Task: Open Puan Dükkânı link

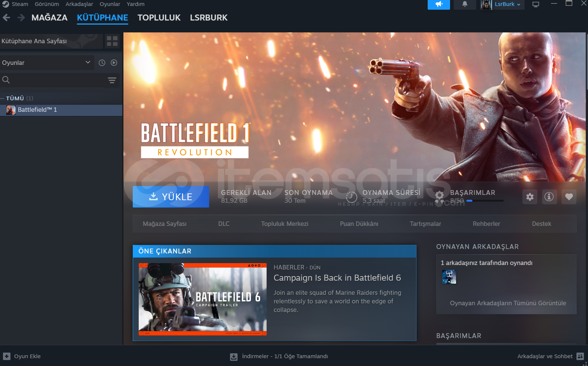Action: 359,224
